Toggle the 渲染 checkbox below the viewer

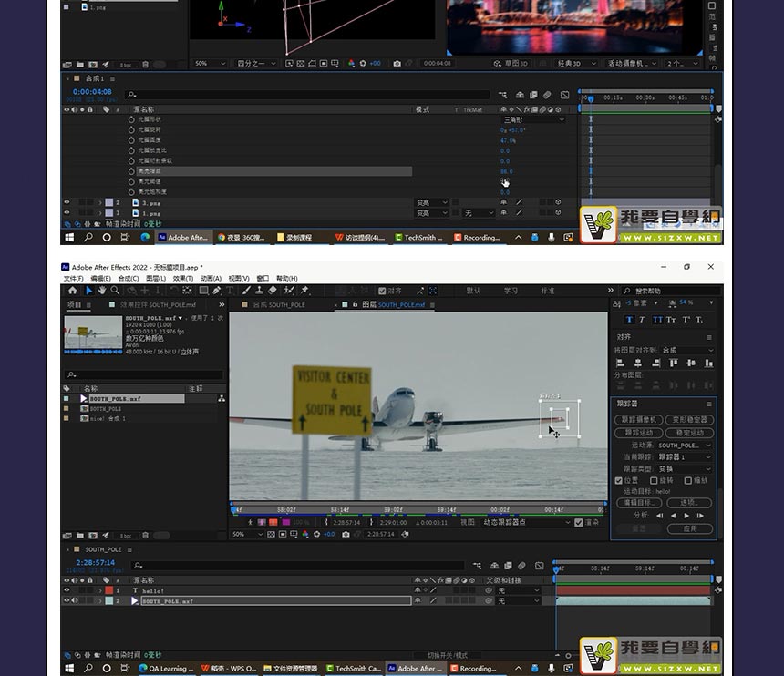click(579, 523)
